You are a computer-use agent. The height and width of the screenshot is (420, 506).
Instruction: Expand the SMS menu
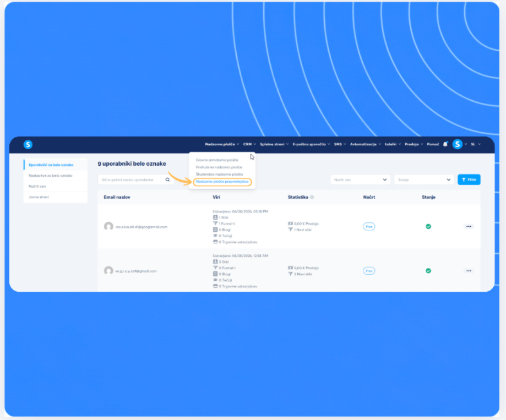pos(340,144)
